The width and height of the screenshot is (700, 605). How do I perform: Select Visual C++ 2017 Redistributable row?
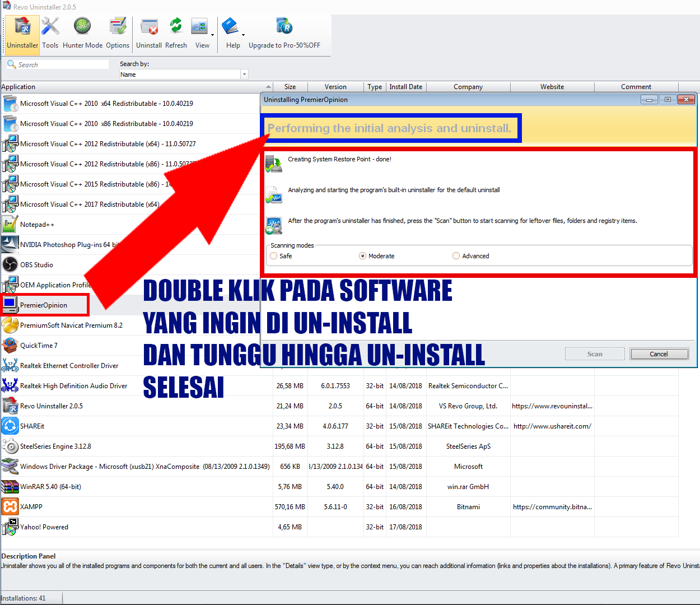pyautogui.click(x=130, y=204)
